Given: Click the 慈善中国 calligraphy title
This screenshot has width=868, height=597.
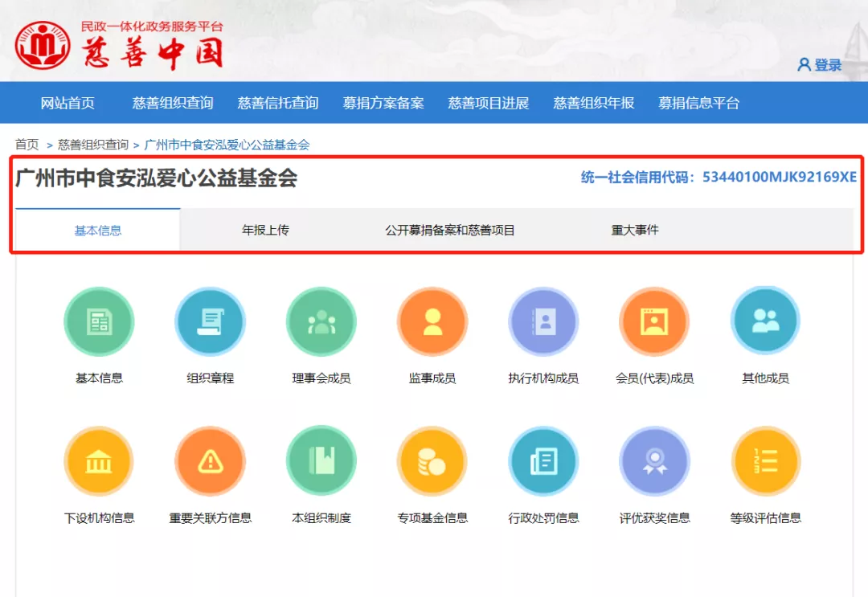Looking at the screenshot, I should (153, 54).
